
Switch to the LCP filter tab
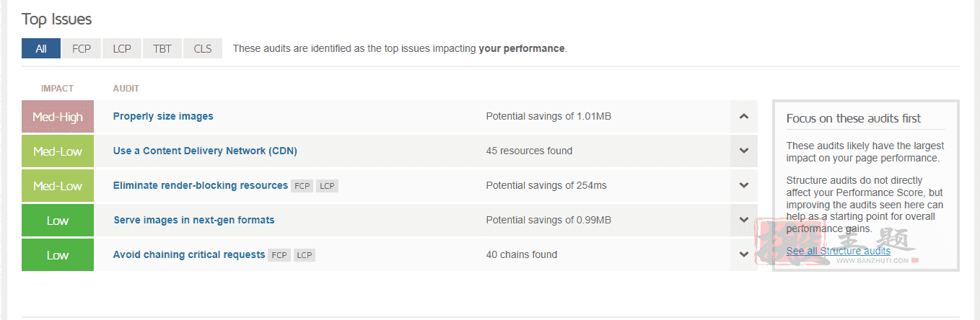pyautogui.click(x=122, y=48)
